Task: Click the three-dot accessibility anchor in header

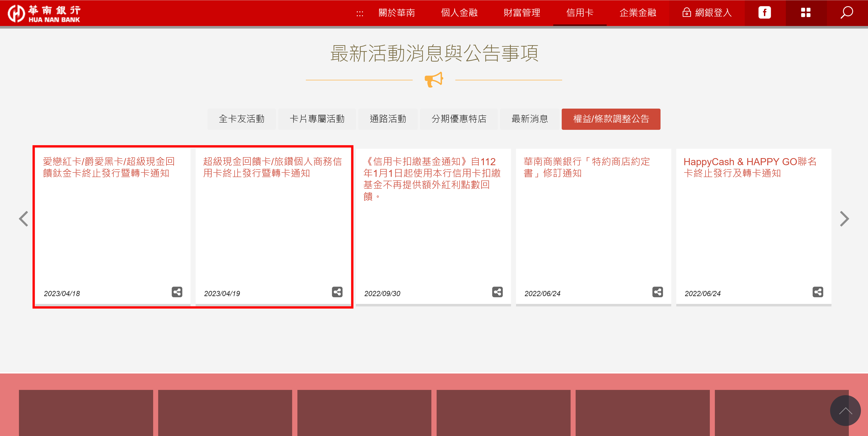Action: 360,13
